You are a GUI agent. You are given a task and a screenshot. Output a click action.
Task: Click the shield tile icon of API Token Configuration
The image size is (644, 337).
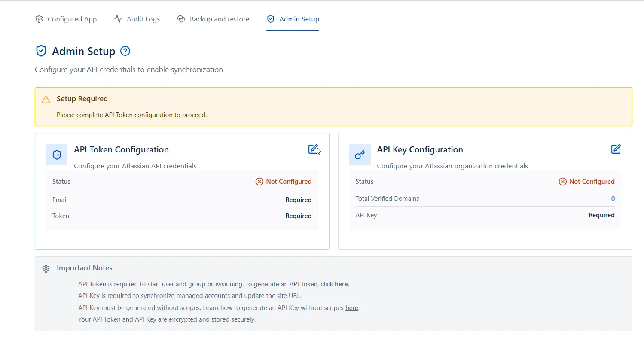pyautogui.click(x=57, y=155)
